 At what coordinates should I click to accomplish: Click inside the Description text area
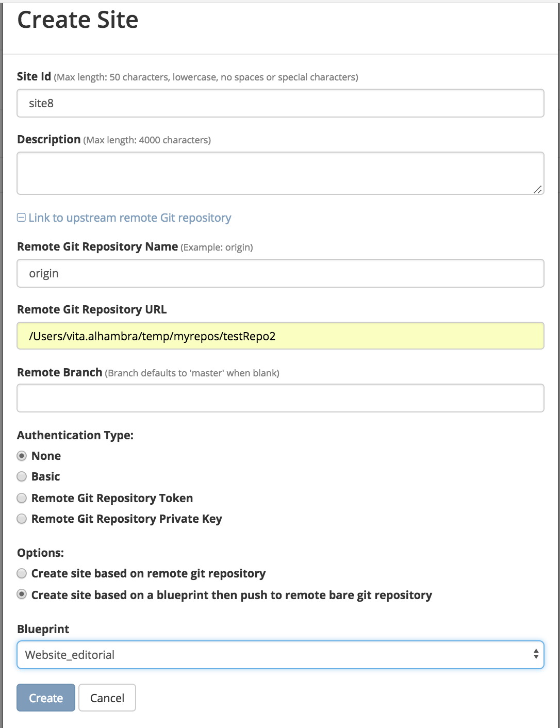pyautogui.click(x=281, y=173)
